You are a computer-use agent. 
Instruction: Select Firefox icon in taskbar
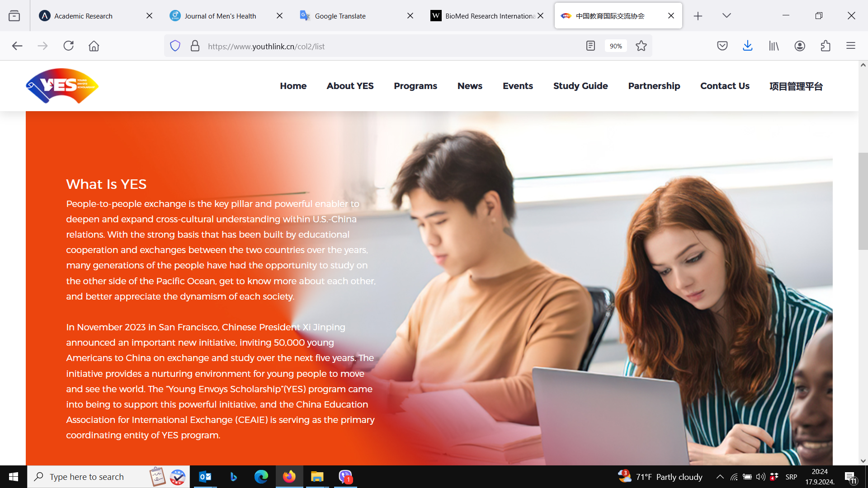click(289, 477)
